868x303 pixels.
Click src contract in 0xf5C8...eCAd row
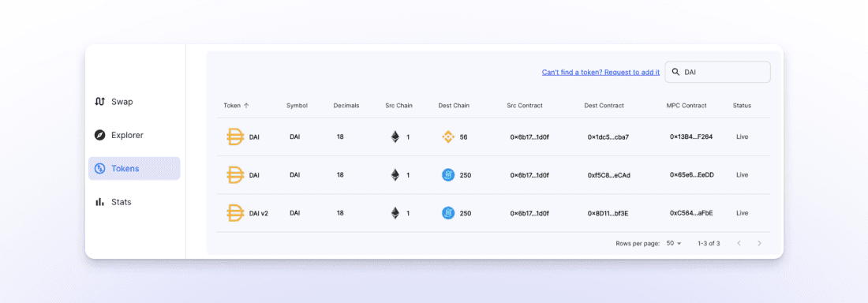(x=529, y=175)
